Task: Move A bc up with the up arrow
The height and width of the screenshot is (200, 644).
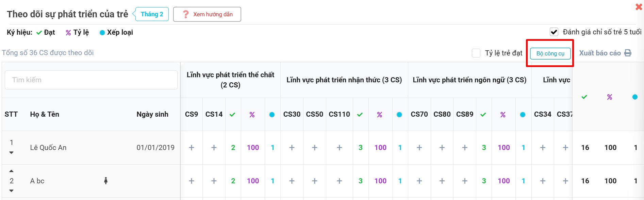Action: pos(12,171)
